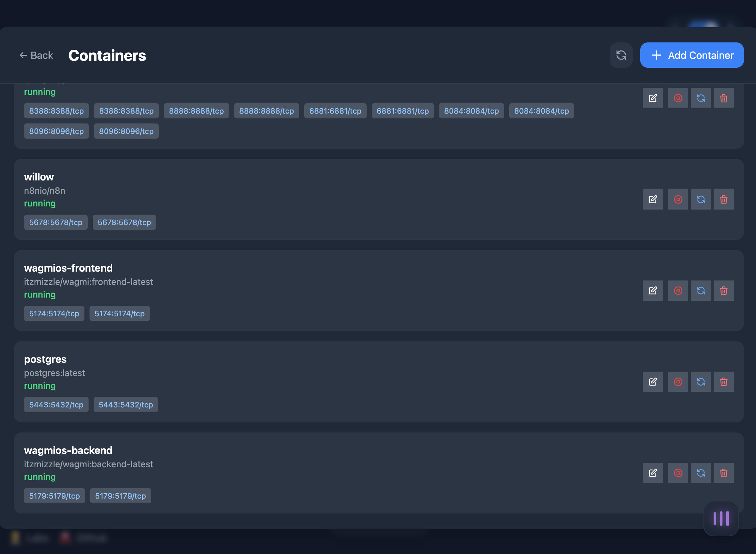Delete the wagmios-backend container
Viewport: 756px width, 554px height.
click(723, 473)
